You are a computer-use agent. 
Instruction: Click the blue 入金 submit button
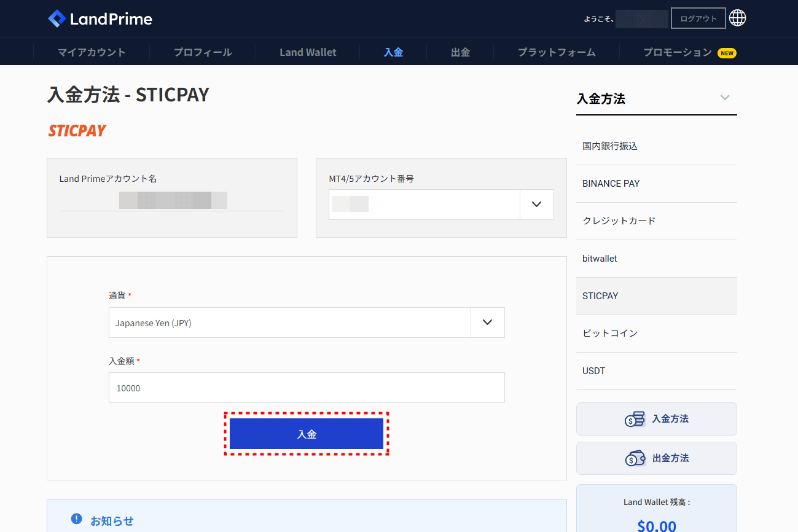(307, 434)
